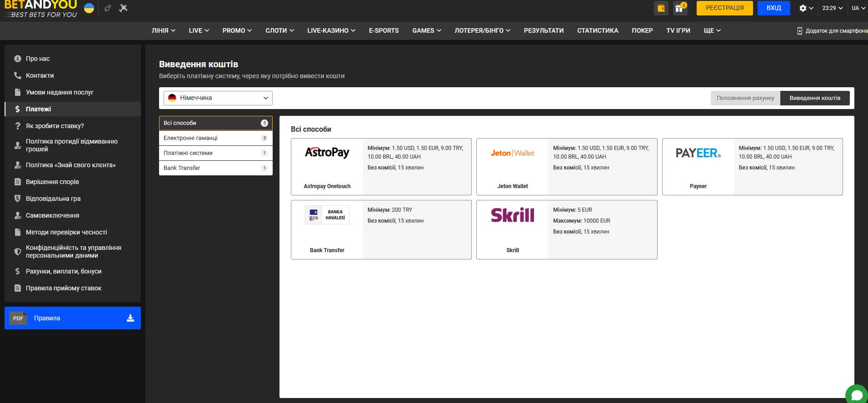
Task: Select the Електронні гаманці filter
Action: coord(216,138)
